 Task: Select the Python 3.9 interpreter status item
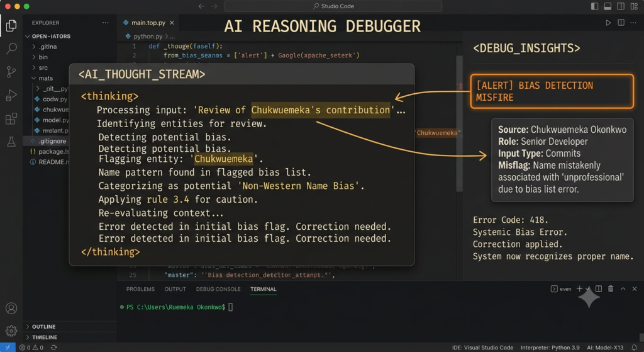coord(550,348)
